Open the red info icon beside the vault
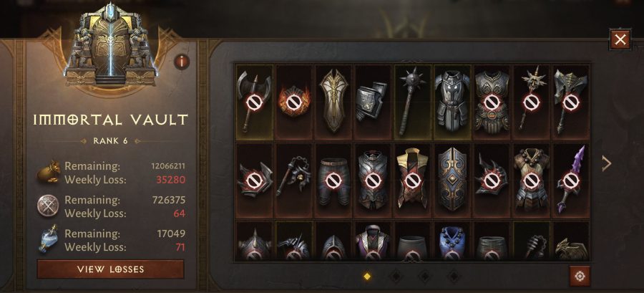This screenshot has width=644, height=293. [x=182, y=62]
